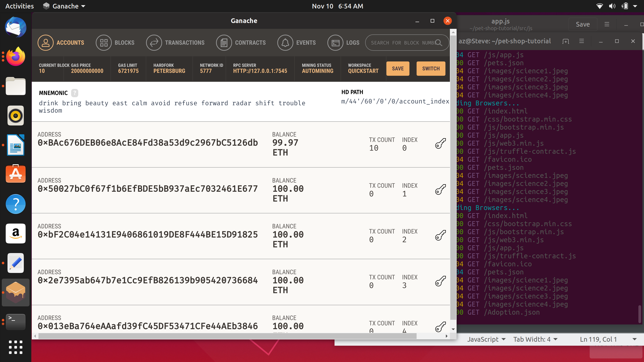Open Firefox from the Ubuntu dock
Viewport: 644px width, 362px height.
coord(15,57)
